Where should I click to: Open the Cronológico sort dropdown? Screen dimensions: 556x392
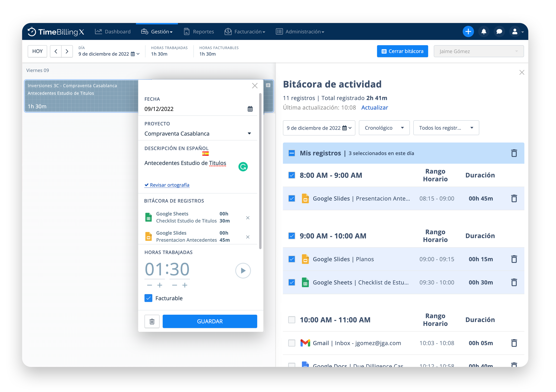click(384, 128)
